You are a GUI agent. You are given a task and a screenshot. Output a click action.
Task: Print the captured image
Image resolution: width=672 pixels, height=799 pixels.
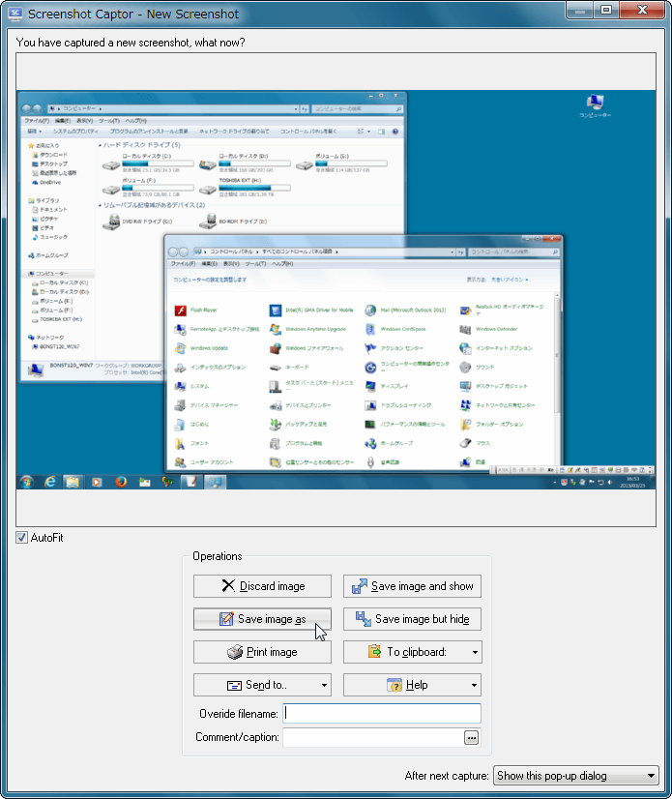click(262, 652)
